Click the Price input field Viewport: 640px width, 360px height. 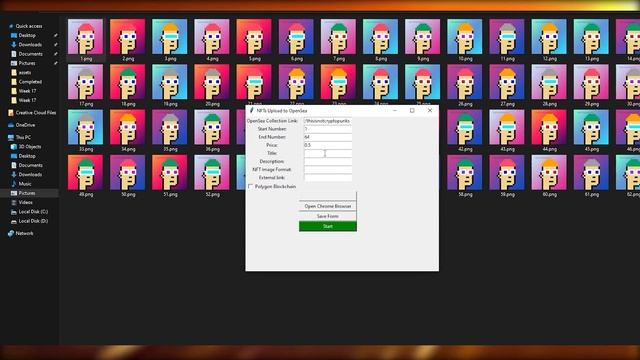pyautogui.click(x=328, y=145)
